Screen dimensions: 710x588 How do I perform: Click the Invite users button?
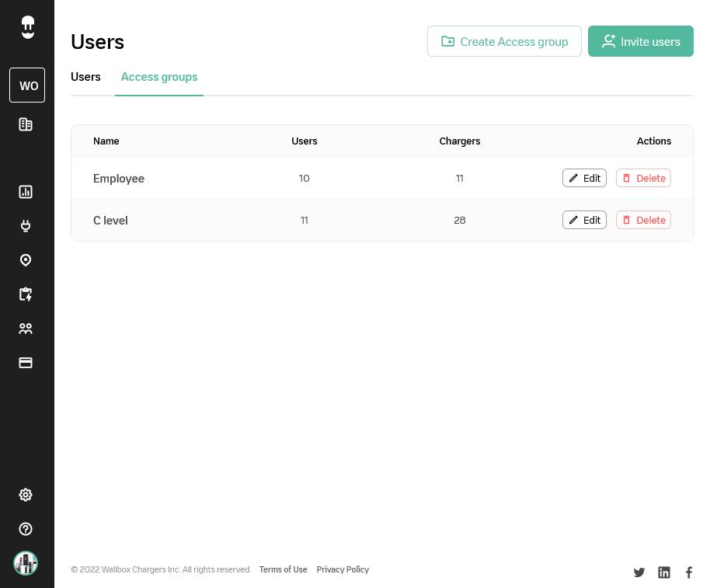point(640,42)
